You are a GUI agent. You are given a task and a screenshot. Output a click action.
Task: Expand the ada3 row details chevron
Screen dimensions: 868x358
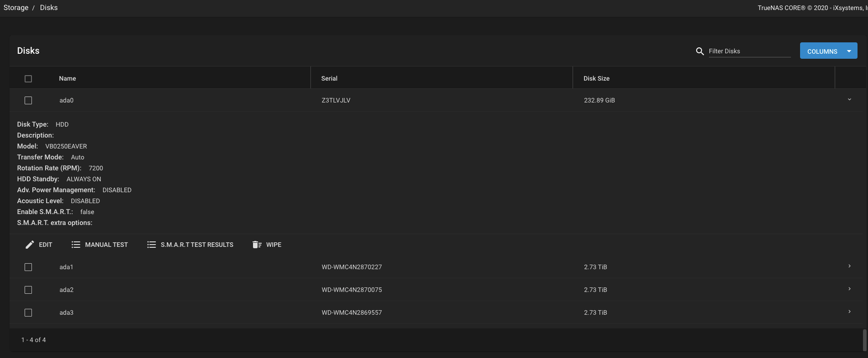[849, 312]
